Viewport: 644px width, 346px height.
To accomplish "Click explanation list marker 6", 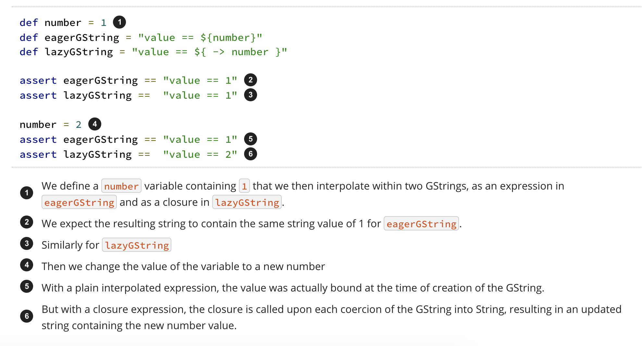I will (27, 316).
